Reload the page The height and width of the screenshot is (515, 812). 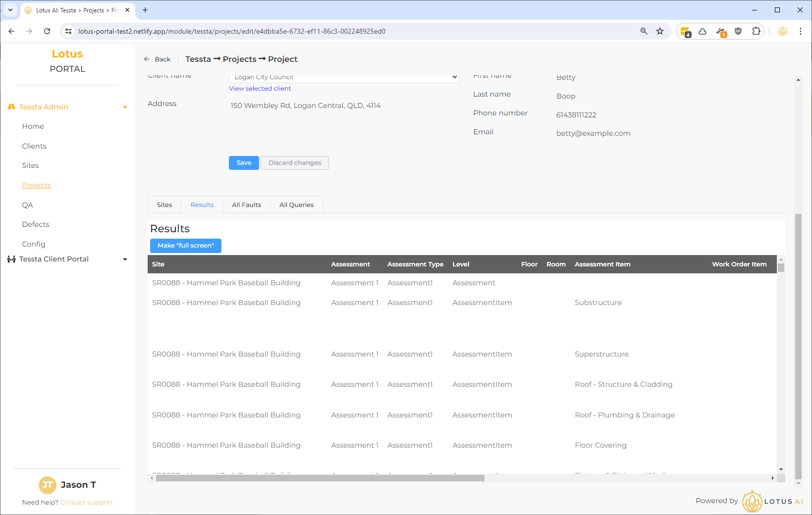47,31
